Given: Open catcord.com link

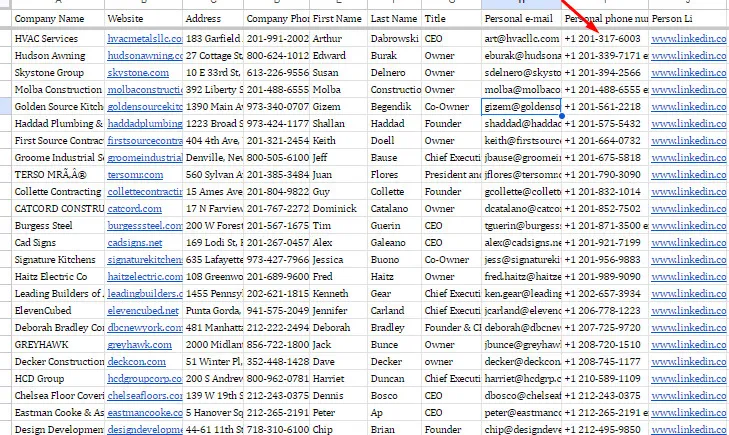Looking at the screenshot, I should 134,209.
